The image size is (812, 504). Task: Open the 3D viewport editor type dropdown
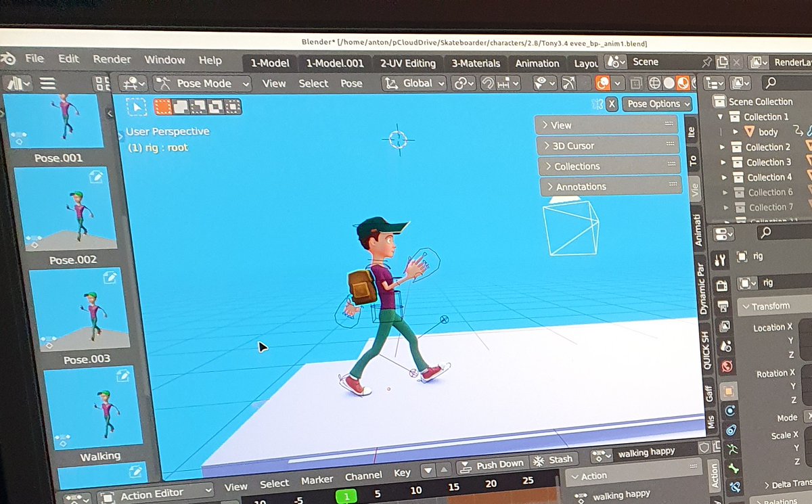tap(133, 83)
